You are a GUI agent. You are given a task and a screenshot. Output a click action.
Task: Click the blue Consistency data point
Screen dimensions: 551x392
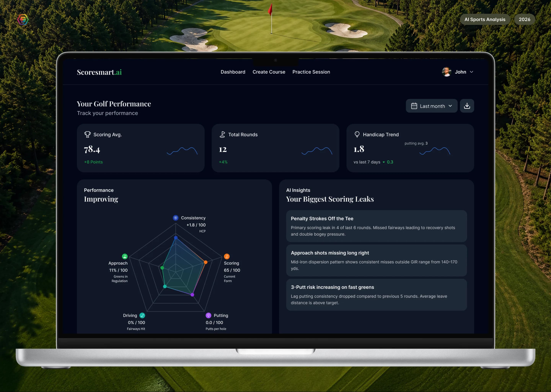(x=176, y=238)
